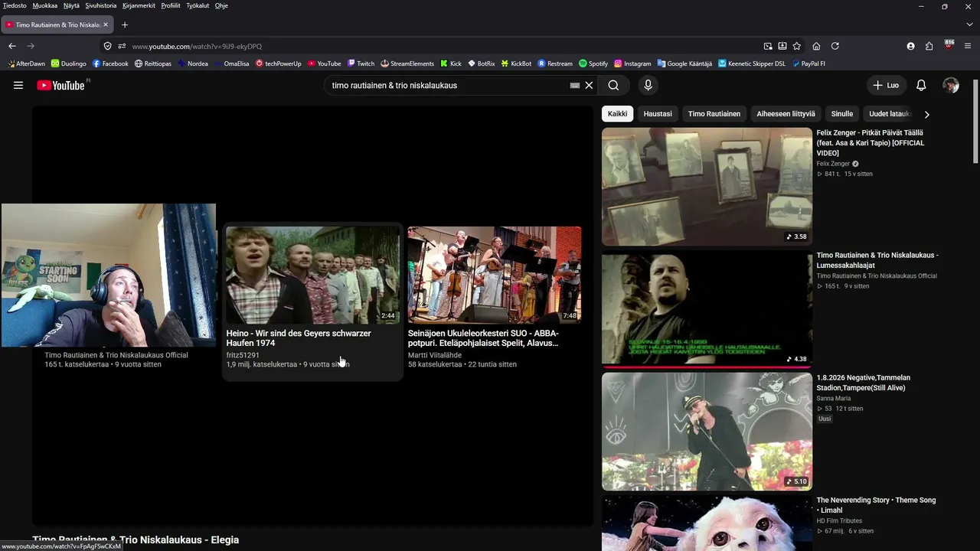Click the Neverending Story Theme Song title
980x551 pixels.
[876, 505]
